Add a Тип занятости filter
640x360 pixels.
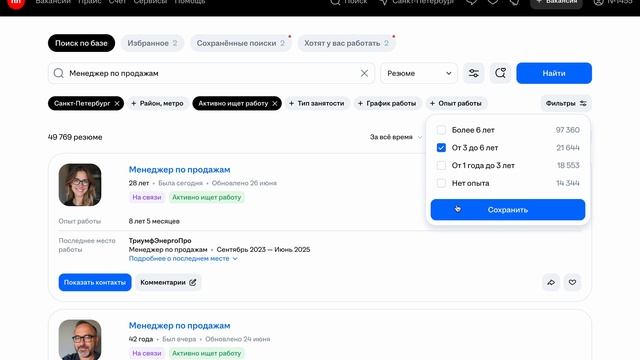click(317, 104)
